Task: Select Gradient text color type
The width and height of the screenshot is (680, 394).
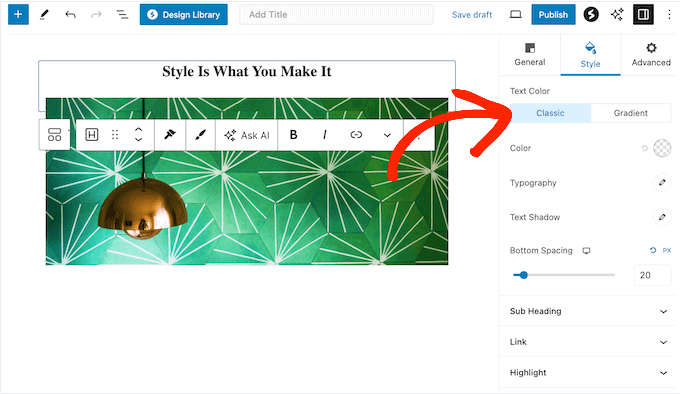Action: point(631,113)
